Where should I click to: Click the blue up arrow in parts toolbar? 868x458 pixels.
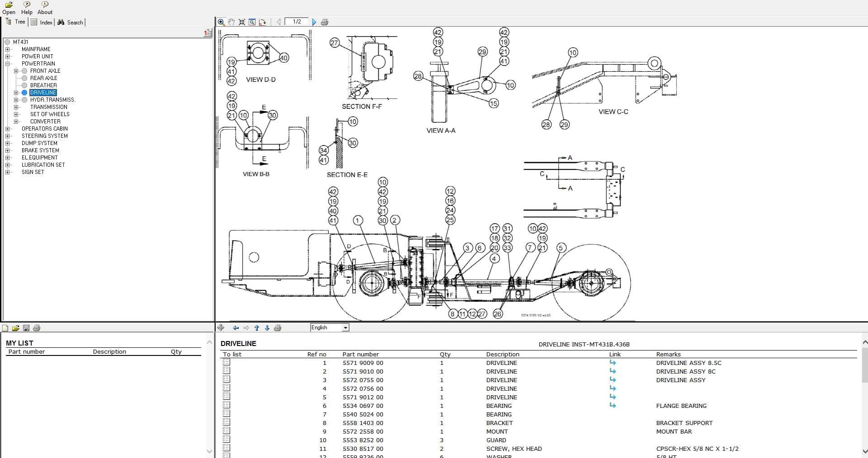coord(257,328)
